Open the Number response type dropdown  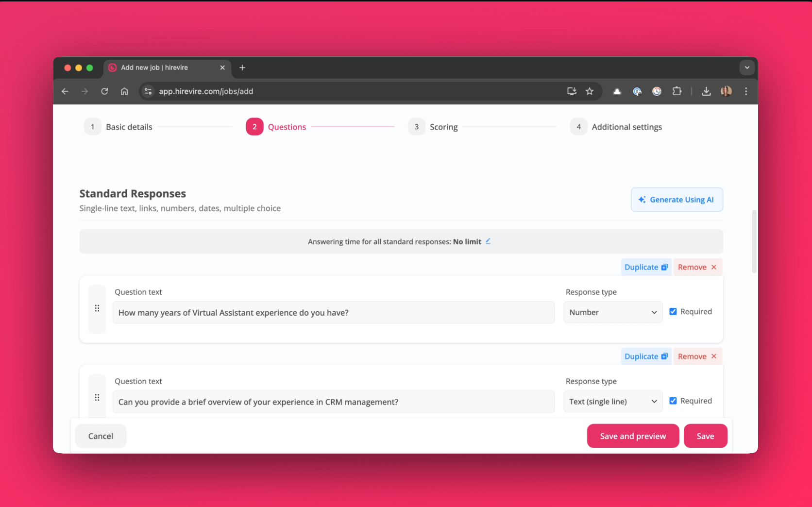click(613, 312)
